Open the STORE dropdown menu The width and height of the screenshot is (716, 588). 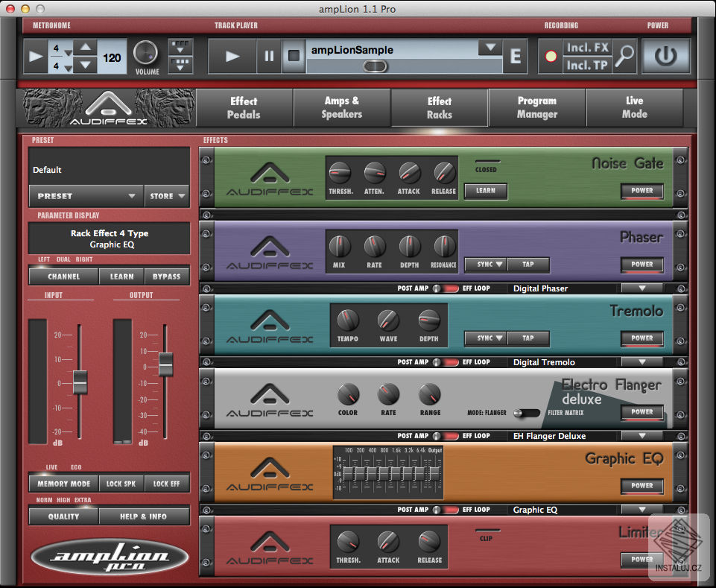tap(167, 196)
